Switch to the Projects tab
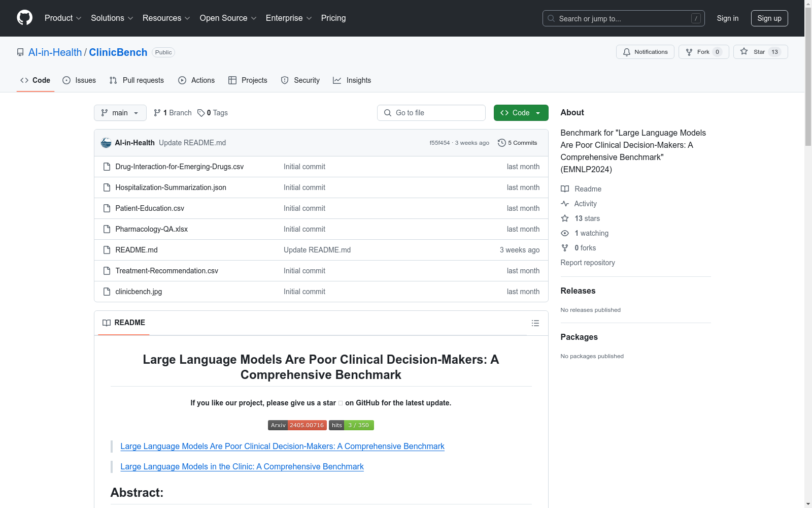The image size is (812, 508). [x=248, y=80]
